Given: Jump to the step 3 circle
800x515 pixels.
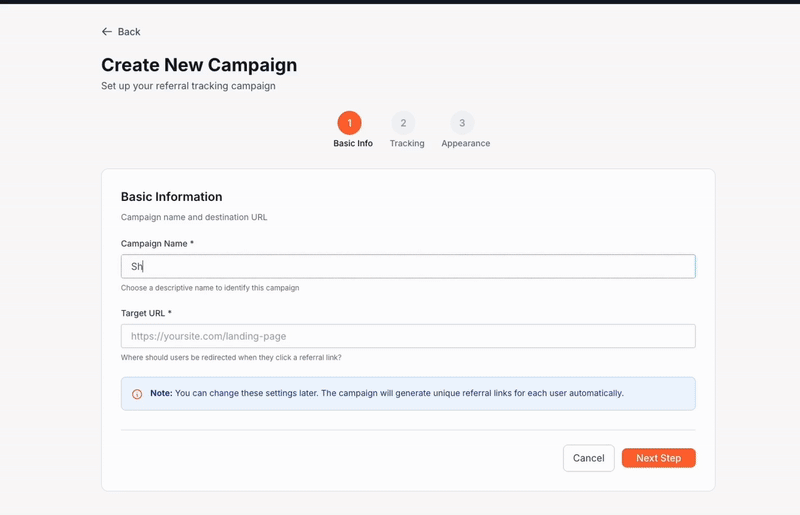Looking at the screenshot, I should point(462,123).
